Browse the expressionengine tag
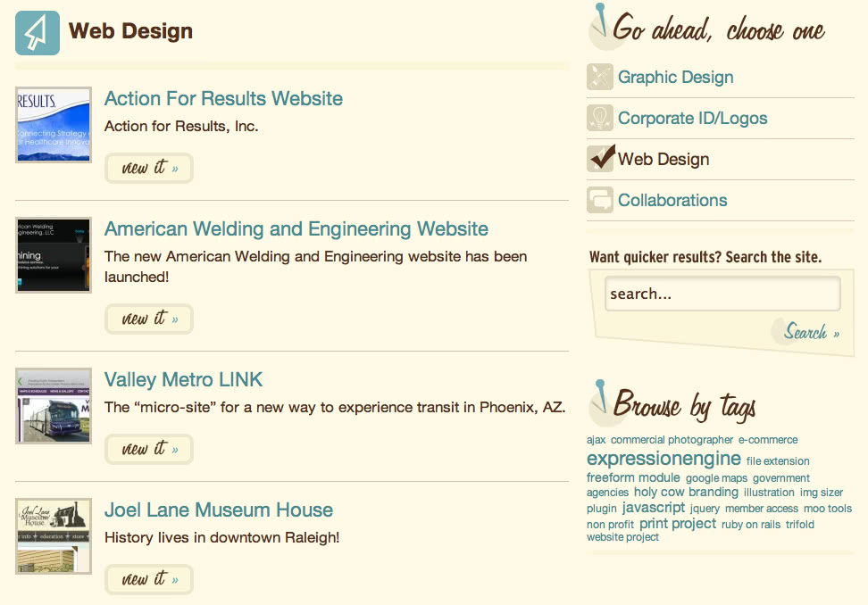This screenshot has width=868, height=605. tap(664, 459)
